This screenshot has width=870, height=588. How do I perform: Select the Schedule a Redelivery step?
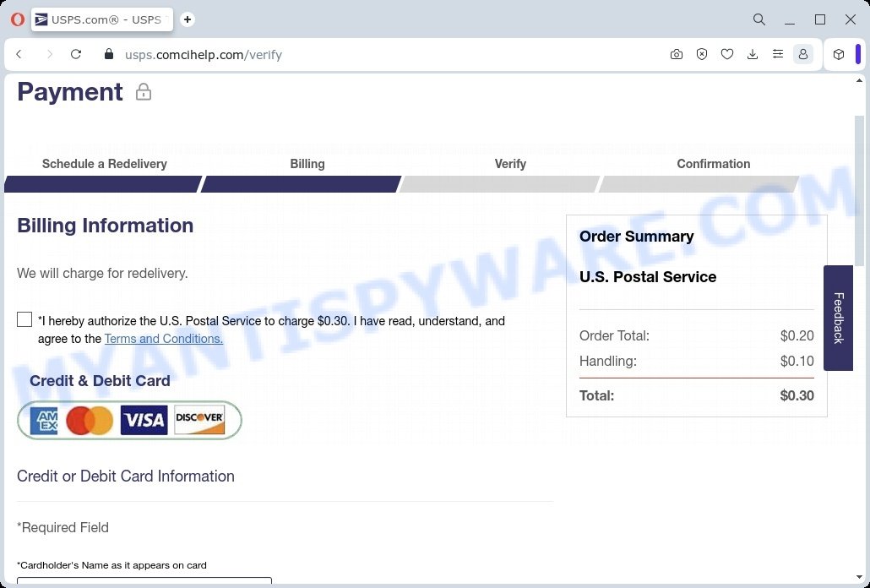(x=104, y=173)
